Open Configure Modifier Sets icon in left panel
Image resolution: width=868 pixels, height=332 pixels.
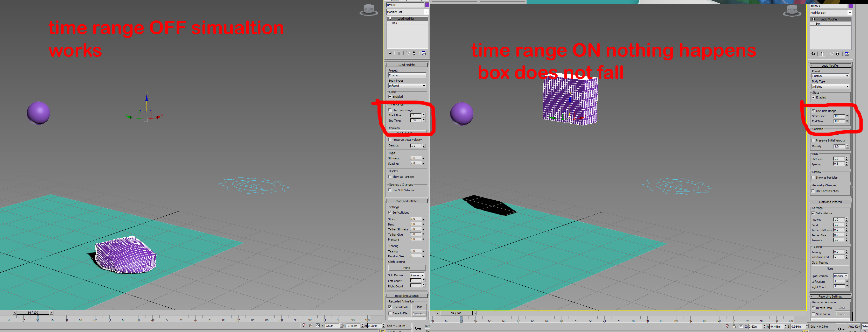(424, 53)
